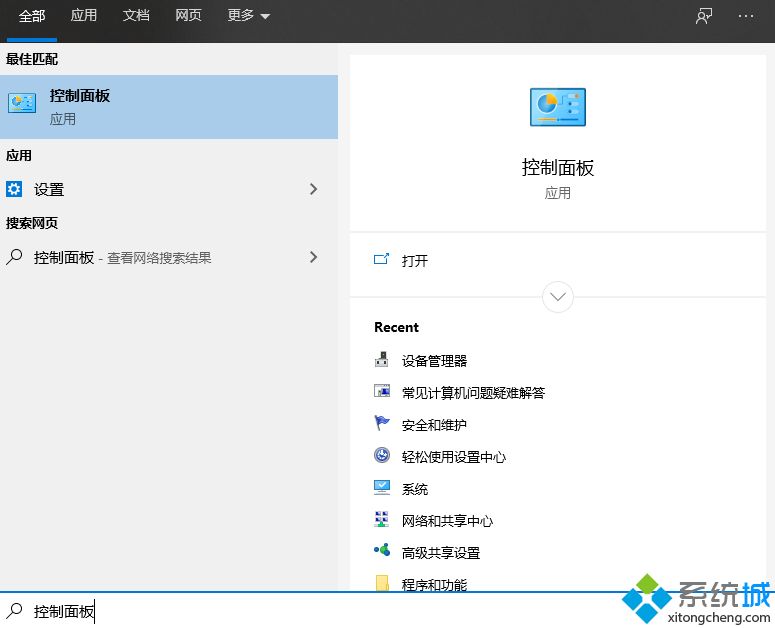
Task: Click the open-window icon next to 打开
Action: pyautogui.click(x=381, y=259)
